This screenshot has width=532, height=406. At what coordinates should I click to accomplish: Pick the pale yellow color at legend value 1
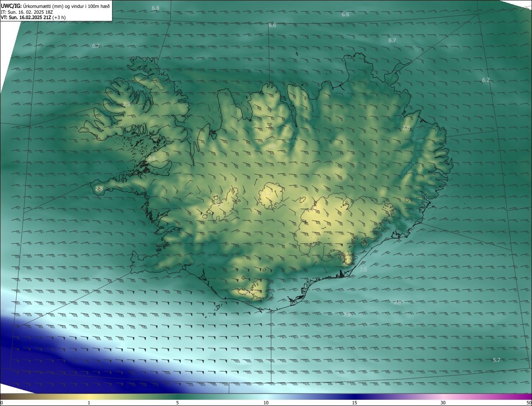(x=89, y=396)
